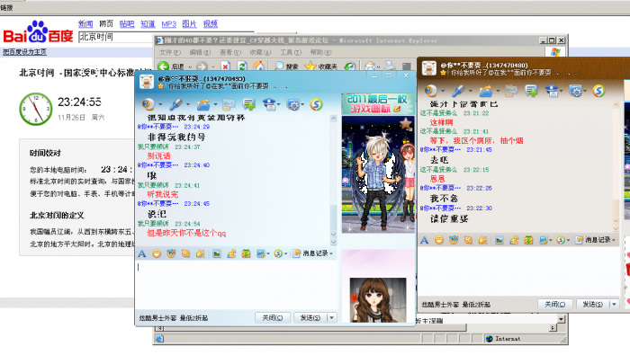This screenshot has height=364, width=630.
Task: Open Baidu 贴吧 link
Action: [x=127, y=24]
